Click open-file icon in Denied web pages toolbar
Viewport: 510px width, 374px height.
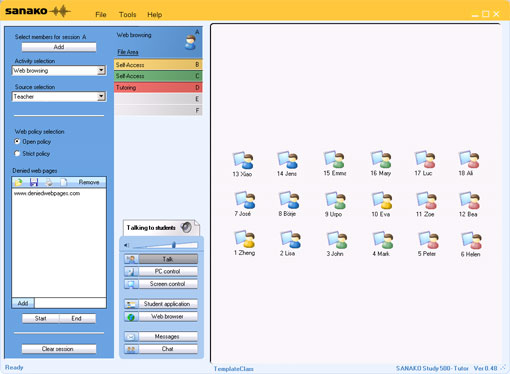pyautogui.click(x=19, y=182)
